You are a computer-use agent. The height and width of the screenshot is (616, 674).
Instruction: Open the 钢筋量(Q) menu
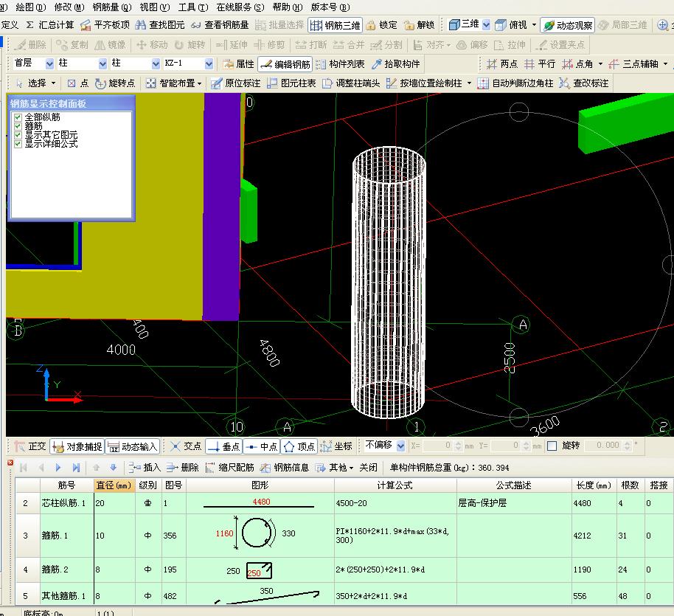pyautogui.click(x=112, y=7)
